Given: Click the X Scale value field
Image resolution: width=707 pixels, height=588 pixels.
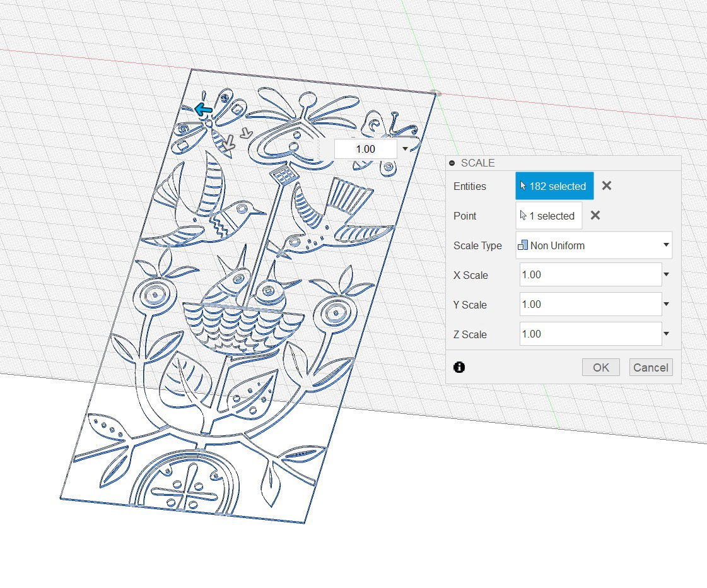Looking at the screenshot, I should pyautogui.click(x=591, y=274).
